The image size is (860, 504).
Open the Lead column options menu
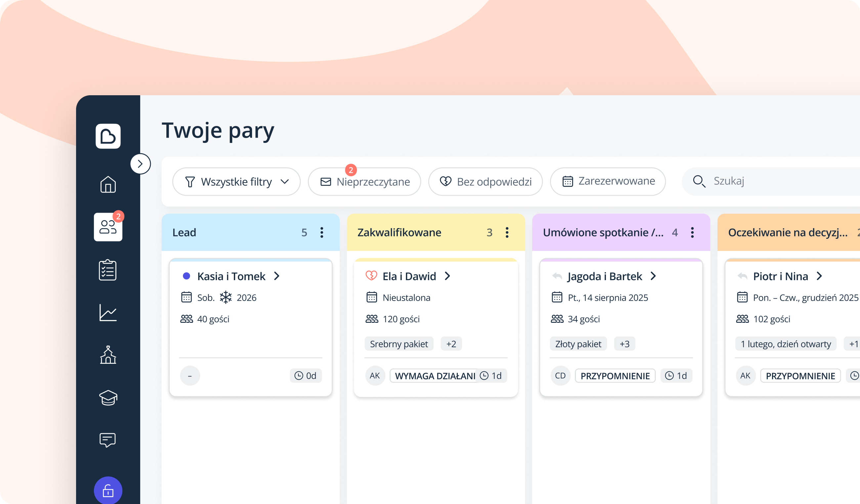(x=322, y=232)
